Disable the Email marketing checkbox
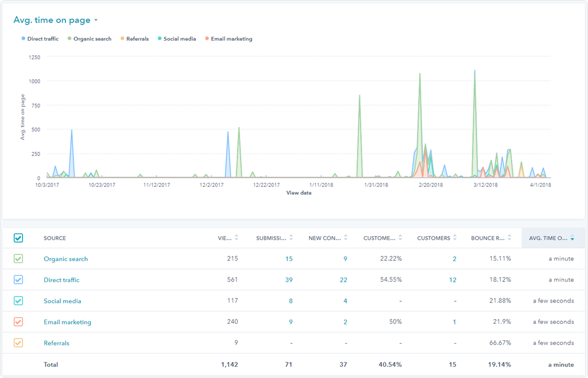588x378 pixels. coord(18,322)
